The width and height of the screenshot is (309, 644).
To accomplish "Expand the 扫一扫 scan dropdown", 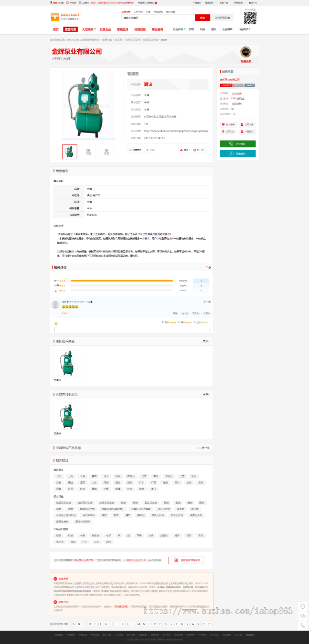I will [201, 150].
